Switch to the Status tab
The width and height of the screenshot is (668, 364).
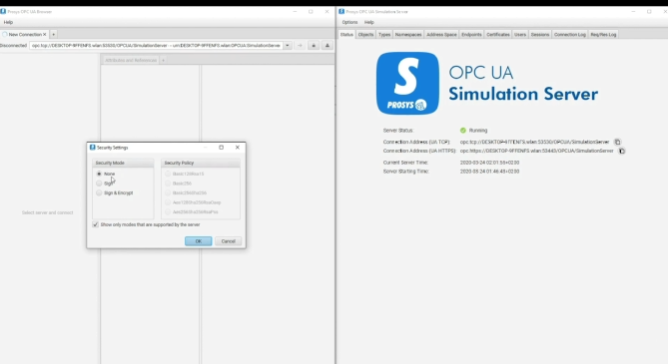point(347,35)
